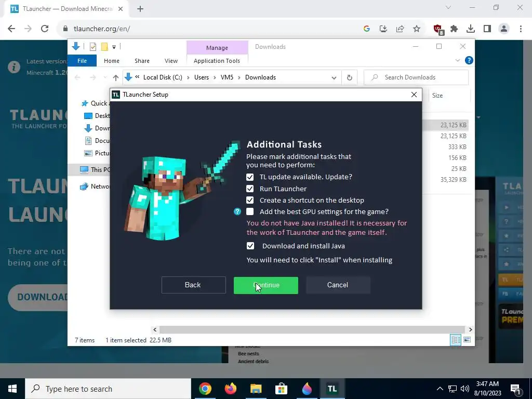Bookmark this page with the star icon
Viewport: 532px width, 399px height.
[x=417, y=29]
